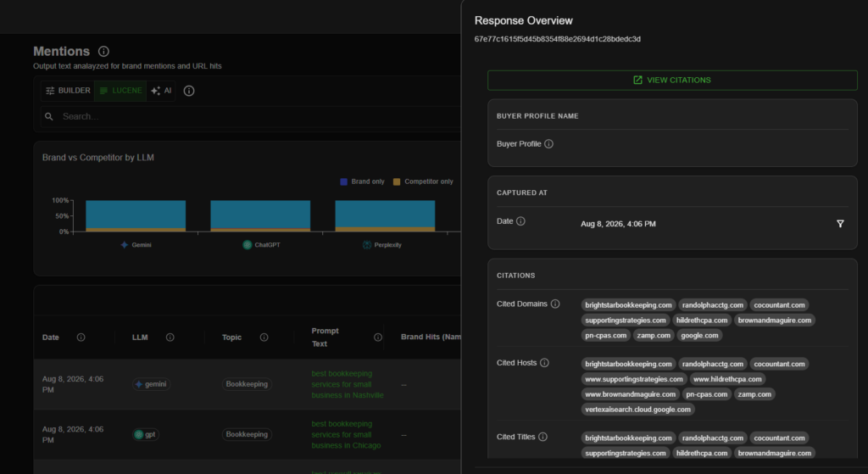Click the magnifier icon in the search bar
This screenshot has height=474, width=868.
[49, 116]
